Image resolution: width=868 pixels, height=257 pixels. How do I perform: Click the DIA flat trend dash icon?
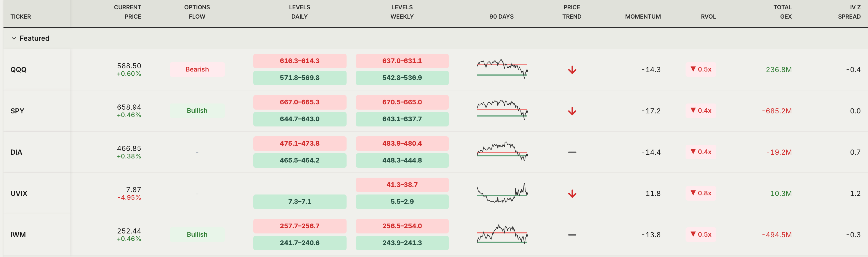click(572, 152)
